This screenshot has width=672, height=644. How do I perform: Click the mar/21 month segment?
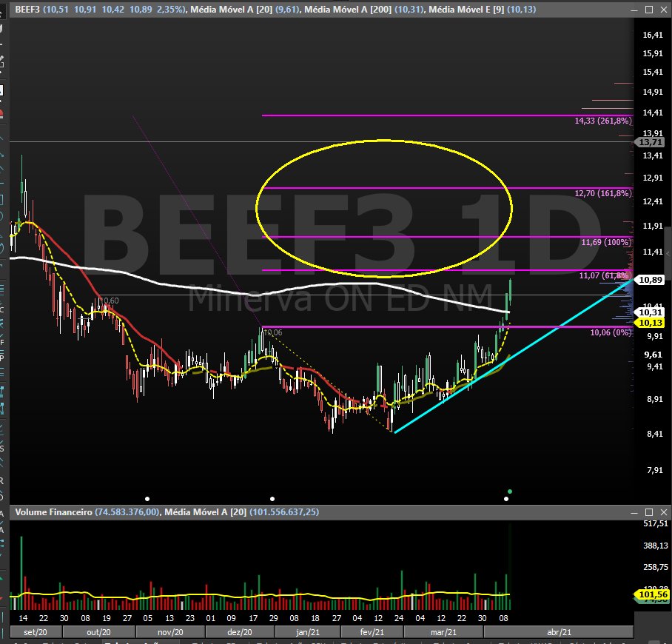tap(443, 632)
